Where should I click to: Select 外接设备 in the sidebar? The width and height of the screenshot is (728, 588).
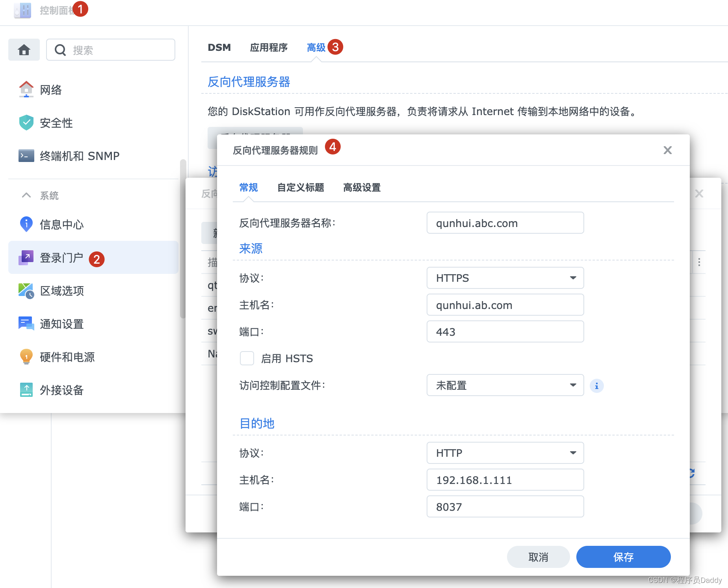tap(93, 390)
